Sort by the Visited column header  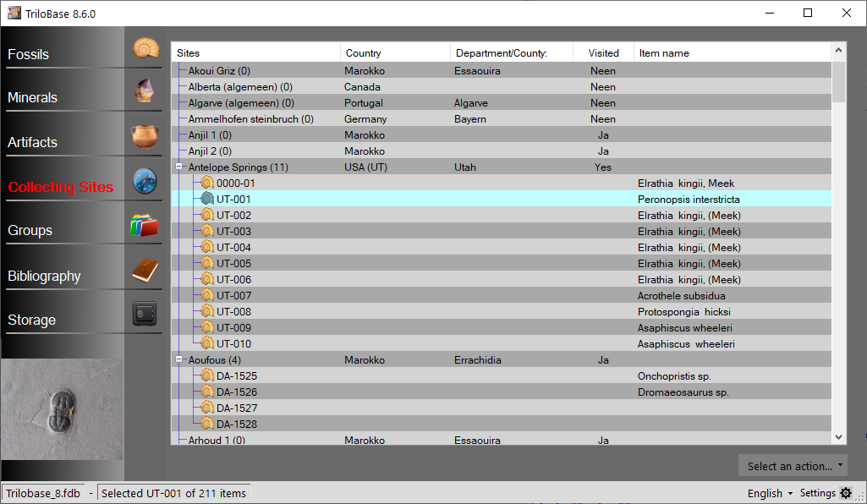[x=603, y=53]
